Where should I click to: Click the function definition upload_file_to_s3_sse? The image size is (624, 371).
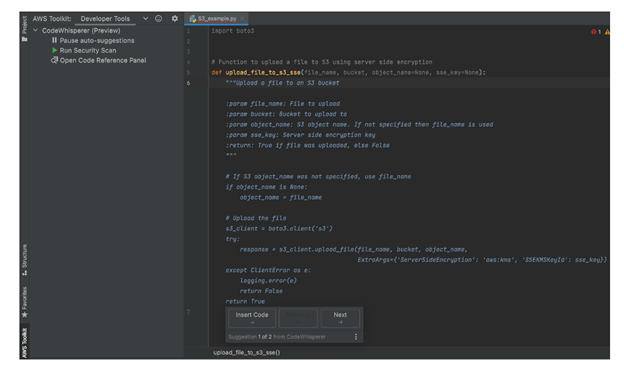263,72
